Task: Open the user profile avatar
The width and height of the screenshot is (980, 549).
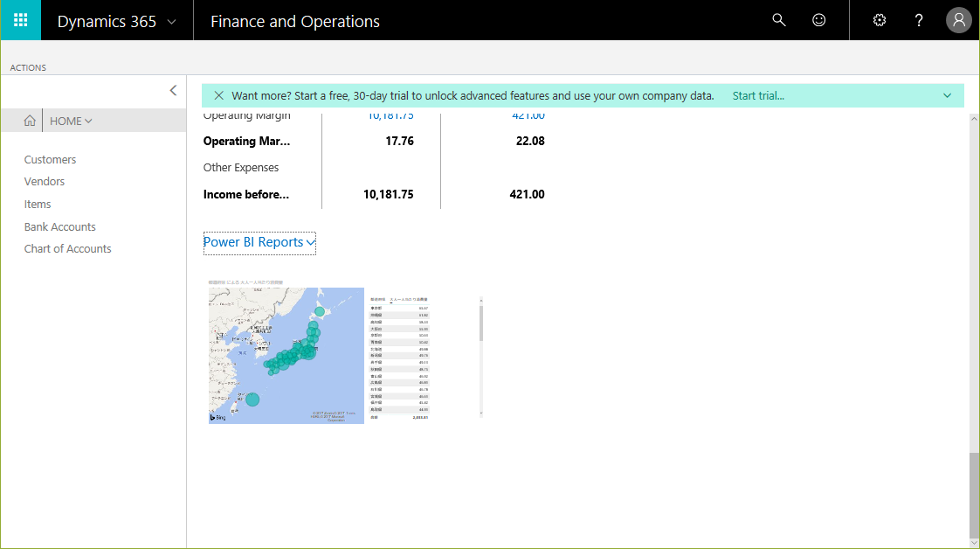Action: (959, 20)
